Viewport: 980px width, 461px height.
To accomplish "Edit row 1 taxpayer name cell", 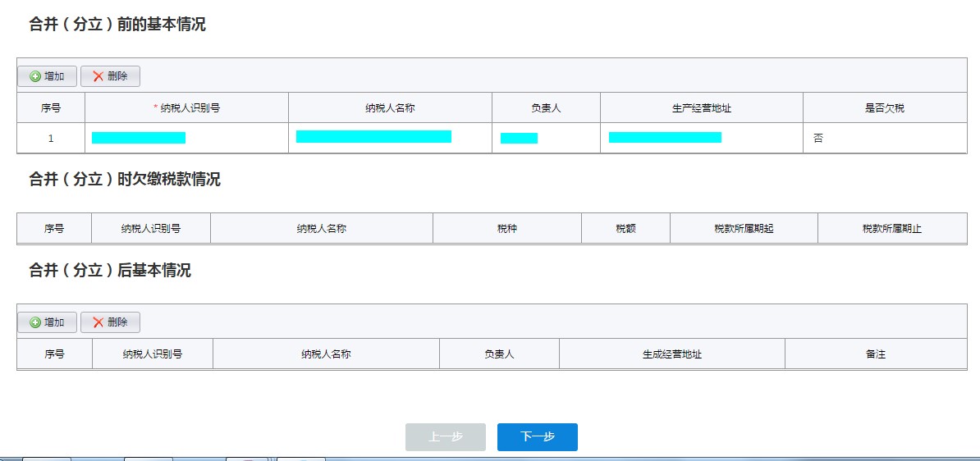I will (x=373, y=137).
